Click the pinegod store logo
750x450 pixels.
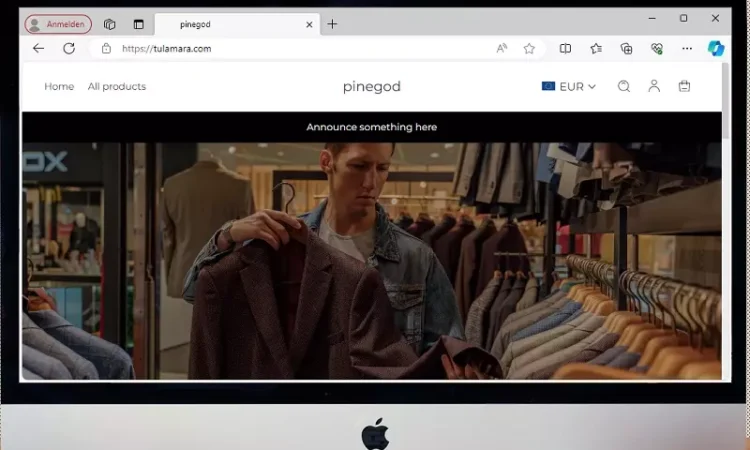point(372,87)
